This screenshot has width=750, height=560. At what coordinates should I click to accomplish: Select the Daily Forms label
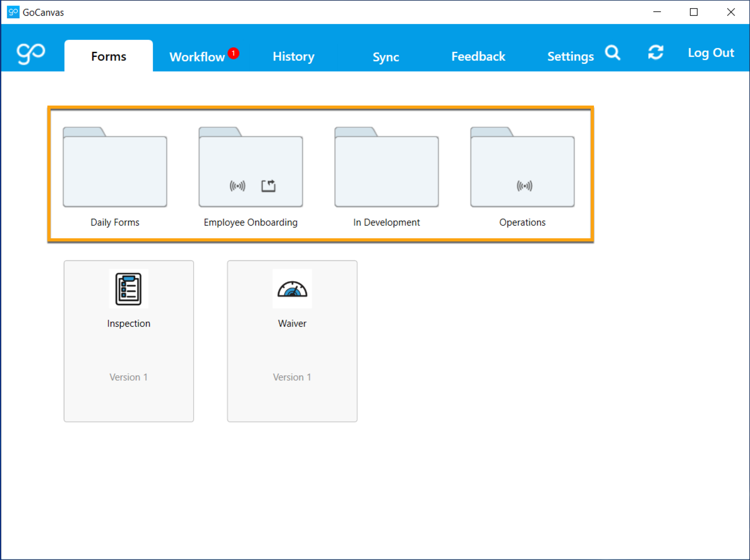point(115,222)
